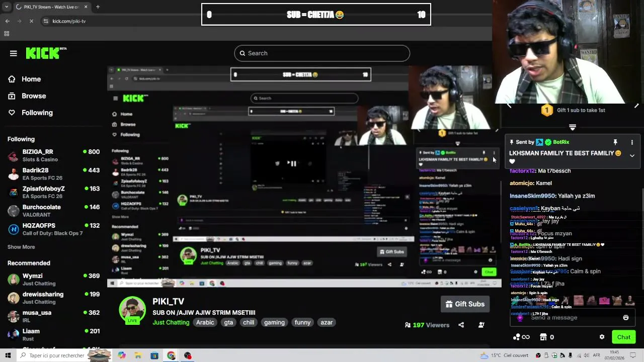Open the emoji picker in chat input
Screen dimensions: 644x362
tap(626, 318)
